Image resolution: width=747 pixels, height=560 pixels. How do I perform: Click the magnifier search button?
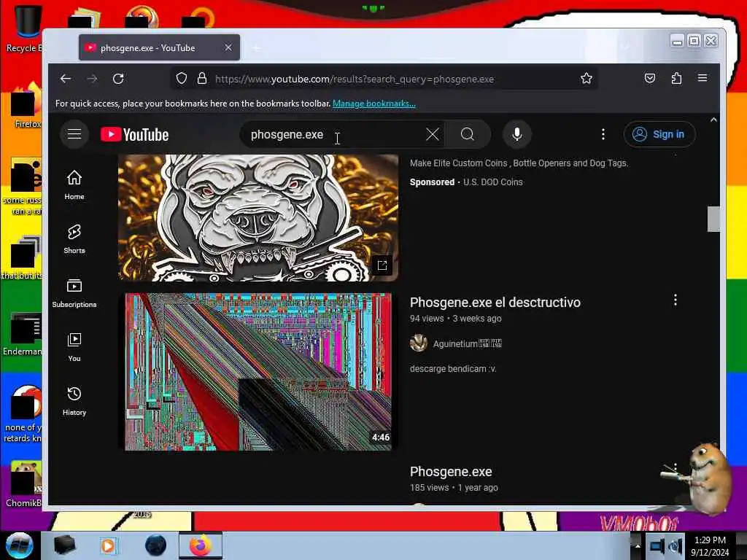tap(468, 134)
